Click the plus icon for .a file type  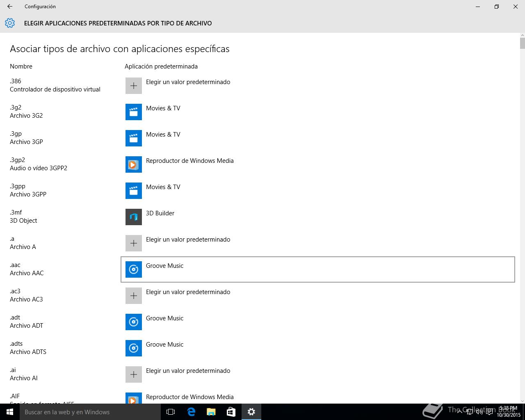[134, 243]
